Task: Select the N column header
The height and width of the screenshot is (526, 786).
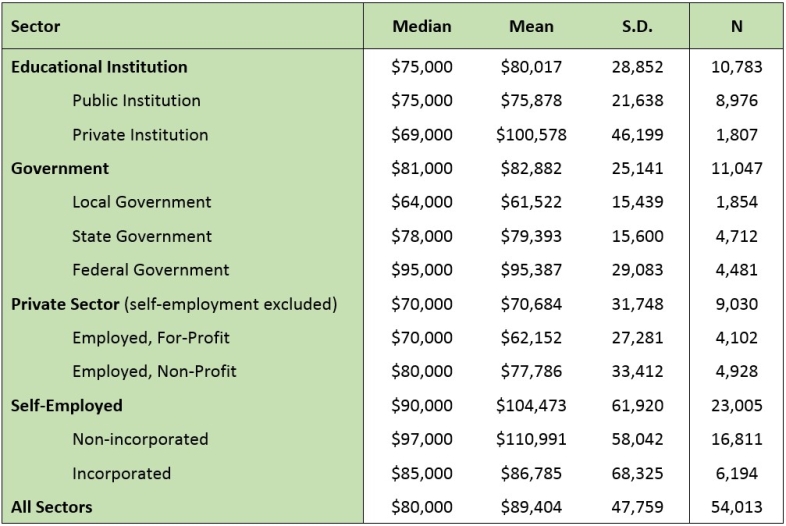Action: [736, 26]
